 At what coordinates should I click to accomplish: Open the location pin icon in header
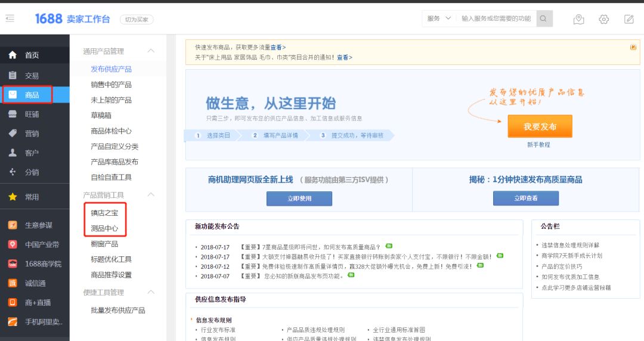point(578,19)
